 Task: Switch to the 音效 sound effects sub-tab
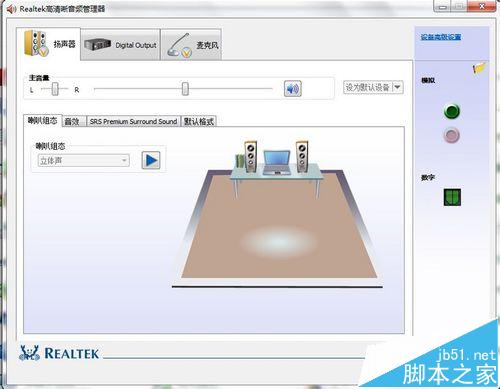[74, 121]
